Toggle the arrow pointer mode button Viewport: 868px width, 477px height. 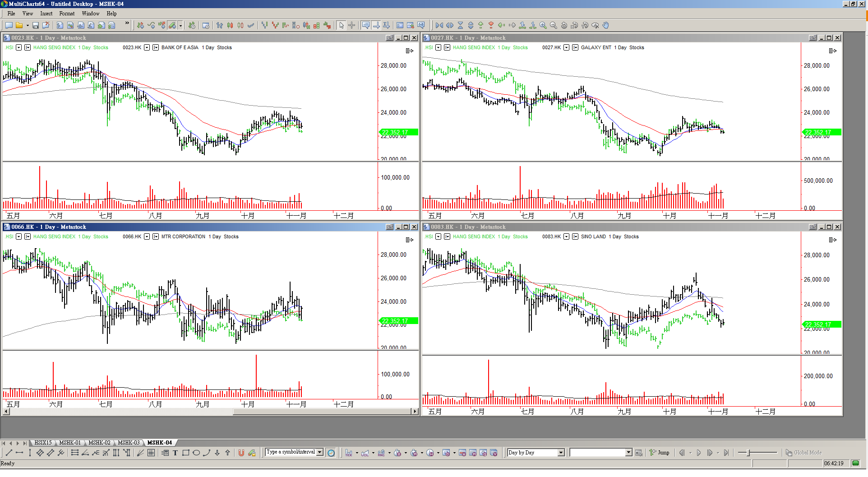coord(342,25)
